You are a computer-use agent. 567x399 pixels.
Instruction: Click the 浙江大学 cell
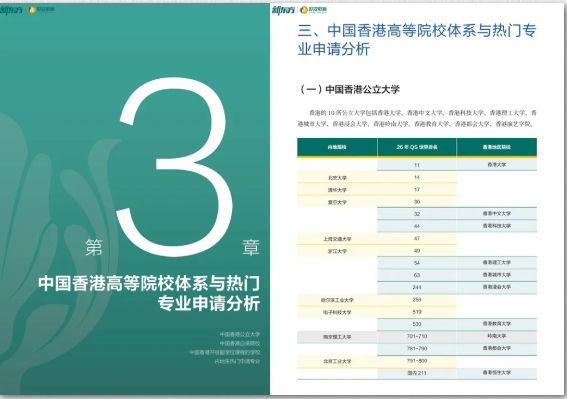337,251
